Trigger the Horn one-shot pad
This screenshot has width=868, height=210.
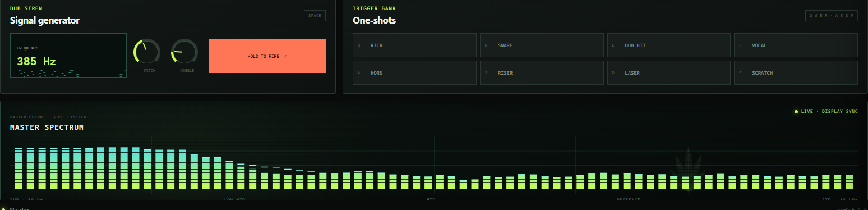tap(415, 73)
